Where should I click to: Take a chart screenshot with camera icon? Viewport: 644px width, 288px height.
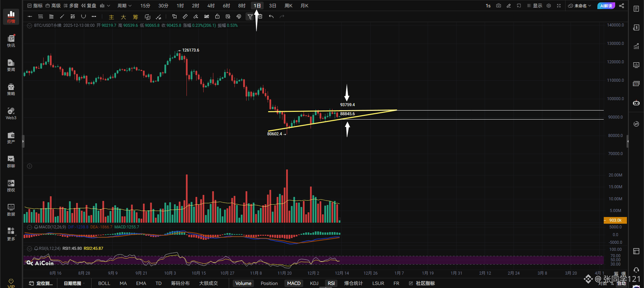click(x=498, y=6)
